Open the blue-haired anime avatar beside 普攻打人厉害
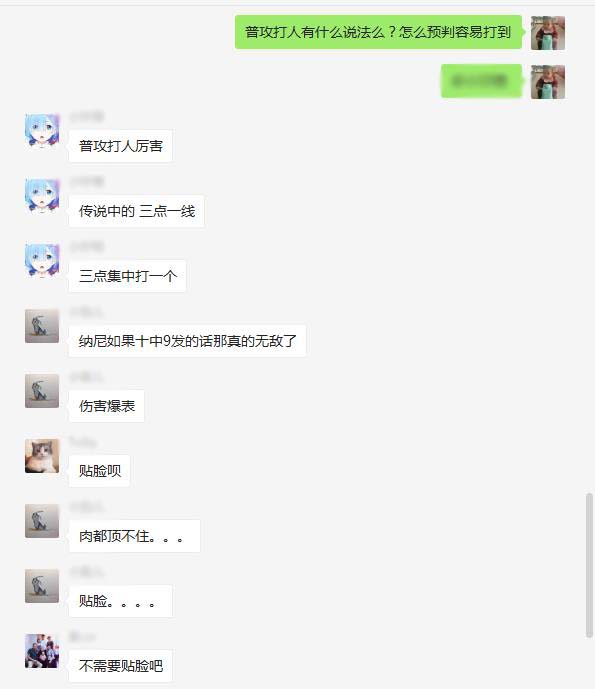This screenshot has width=595, height=689. coord(42,131)
